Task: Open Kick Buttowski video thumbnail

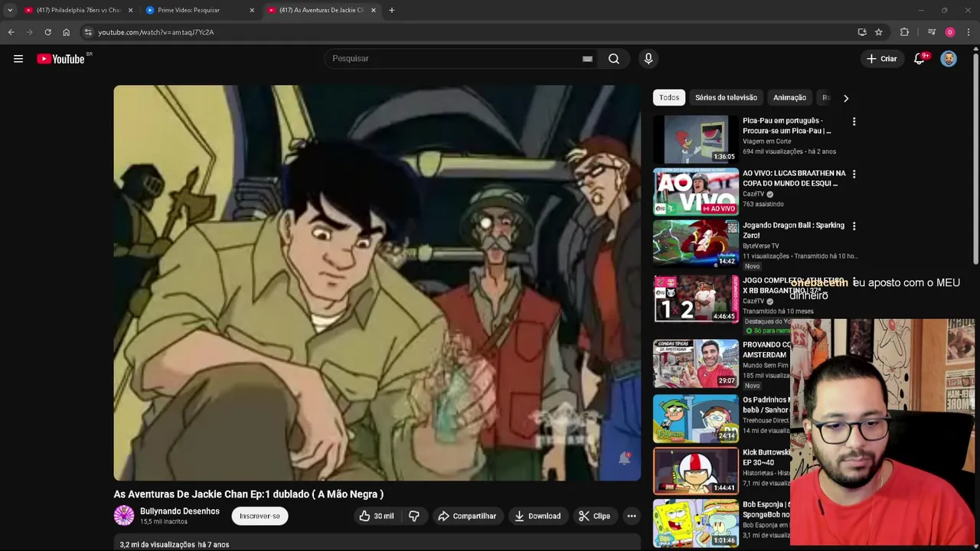Action: 696,471
